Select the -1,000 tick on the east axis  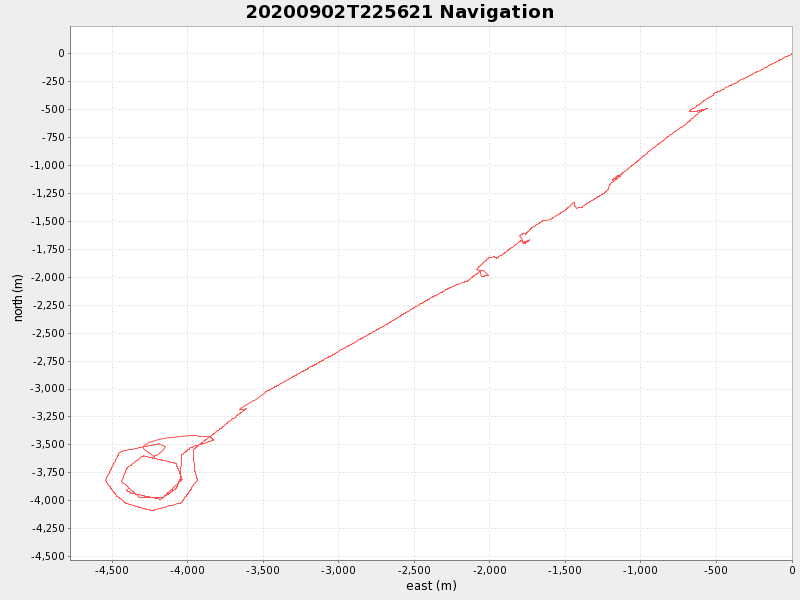[640, 571]
